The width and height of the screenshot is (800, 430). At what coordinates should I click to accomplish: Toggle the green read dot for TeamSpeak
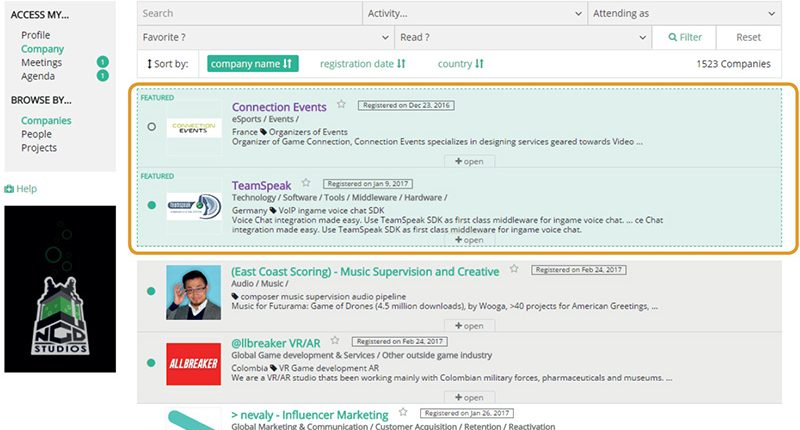[x=152, y=205]
